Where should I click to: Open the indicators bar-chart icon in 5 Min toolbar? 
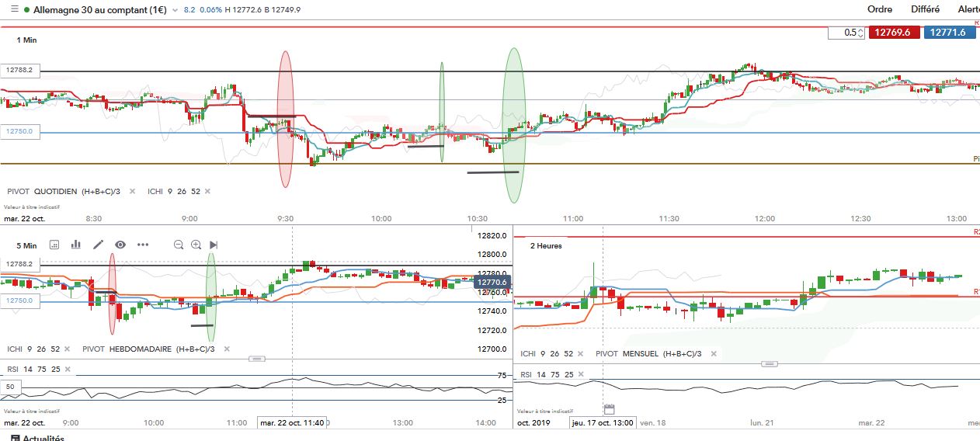[76, 245]
